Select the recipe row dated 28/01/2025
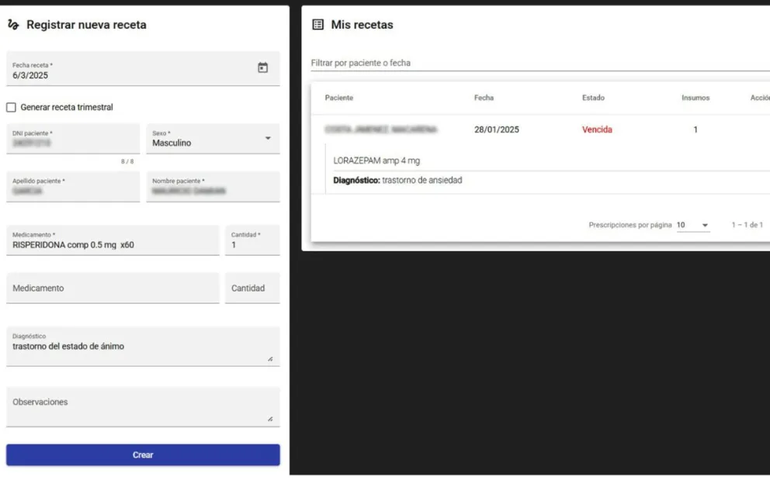This screenshot has height=480, width=770. [x=540, y=130]
